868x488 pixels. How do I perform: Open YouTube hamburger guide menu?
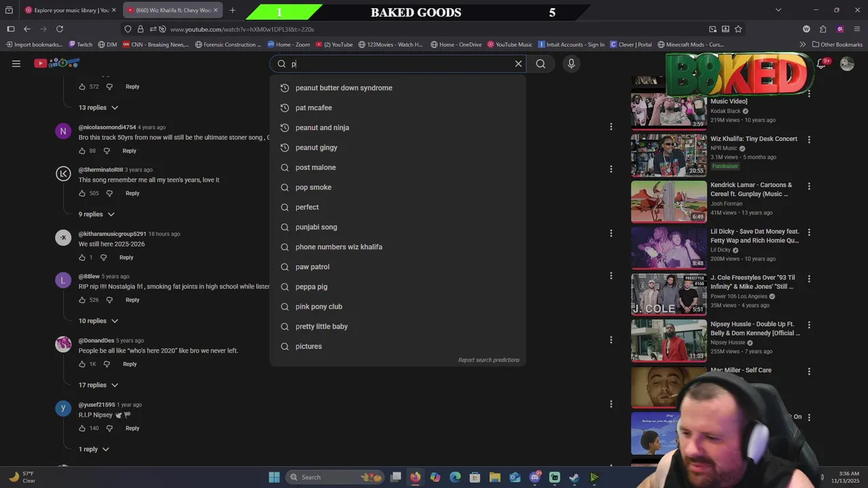pos(16,64)
